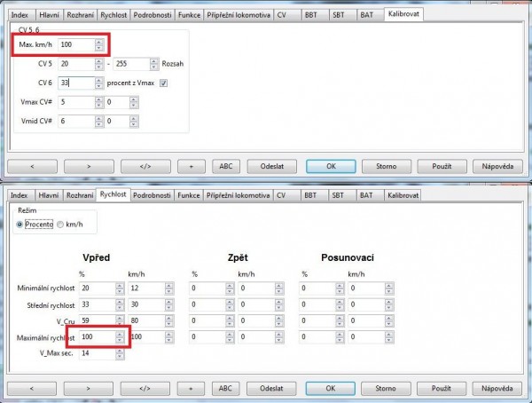Click Storno in the upper dialog
Image resolution: width=532 pixels, height=403 pixels.
386,166
